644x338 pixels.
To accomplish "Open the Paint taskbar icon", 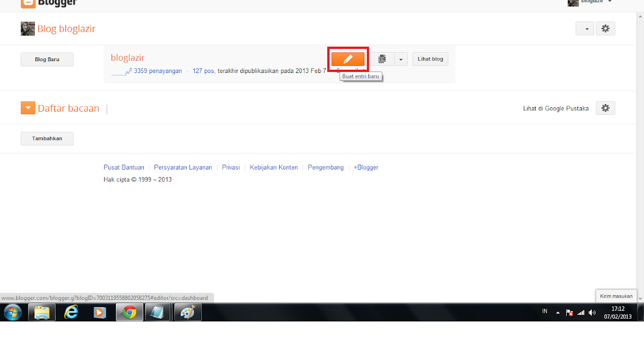I will 187,312.
